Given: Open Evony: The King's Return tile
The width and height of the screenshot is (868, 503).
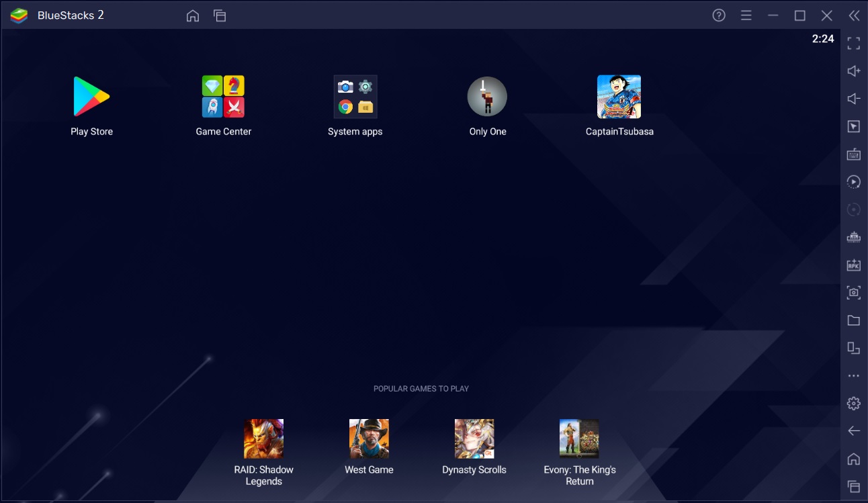Looking at the screenshot, I should 579,439.
